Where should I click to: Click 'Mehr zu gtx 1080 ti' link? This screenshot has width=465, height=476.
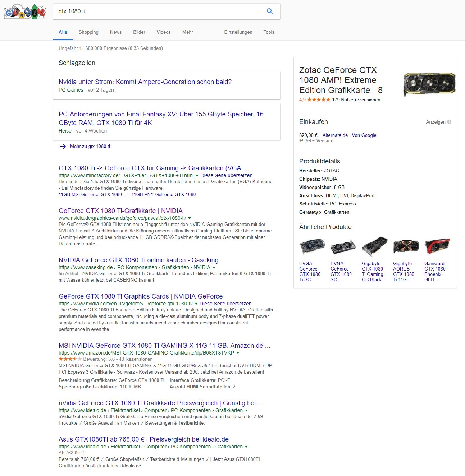coord(90,147)
